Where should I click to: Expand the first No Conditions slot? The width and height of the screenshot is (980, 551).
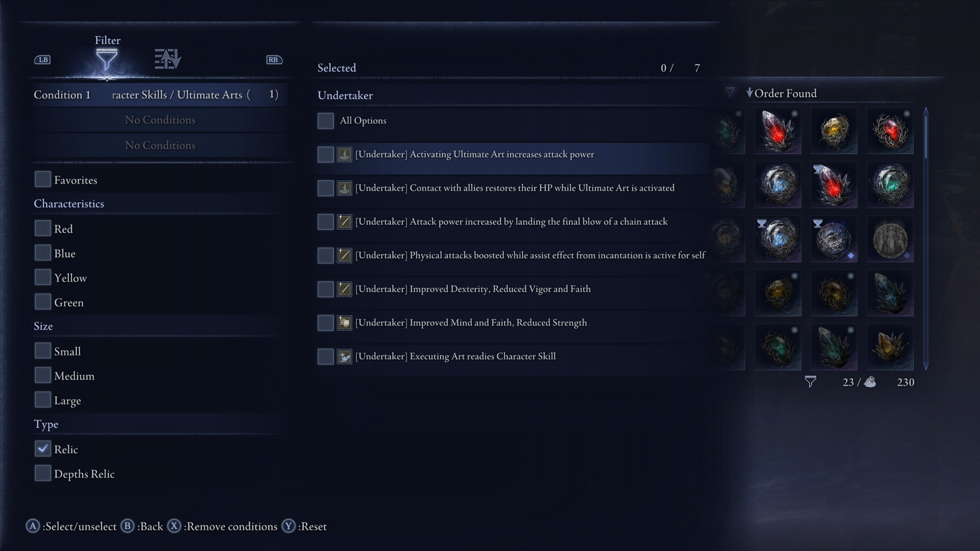pyautogui.click(x=160, y=120)
